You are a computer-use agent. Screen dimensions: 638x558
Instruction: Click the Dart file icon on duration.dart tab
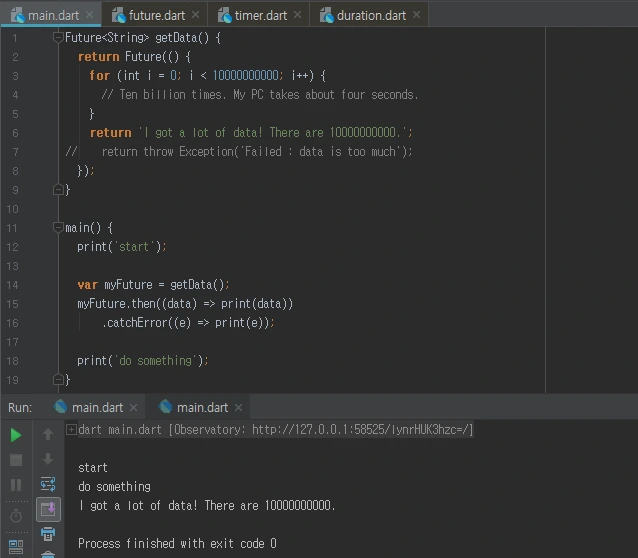327,15
